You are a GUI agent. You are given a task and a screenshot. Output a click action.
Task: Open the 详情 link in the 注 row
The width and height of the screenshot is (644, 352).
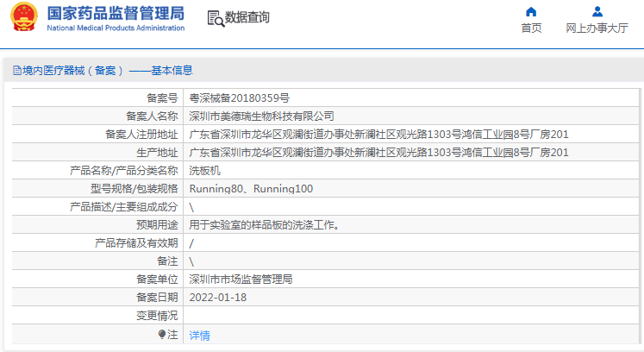point(199,335)
